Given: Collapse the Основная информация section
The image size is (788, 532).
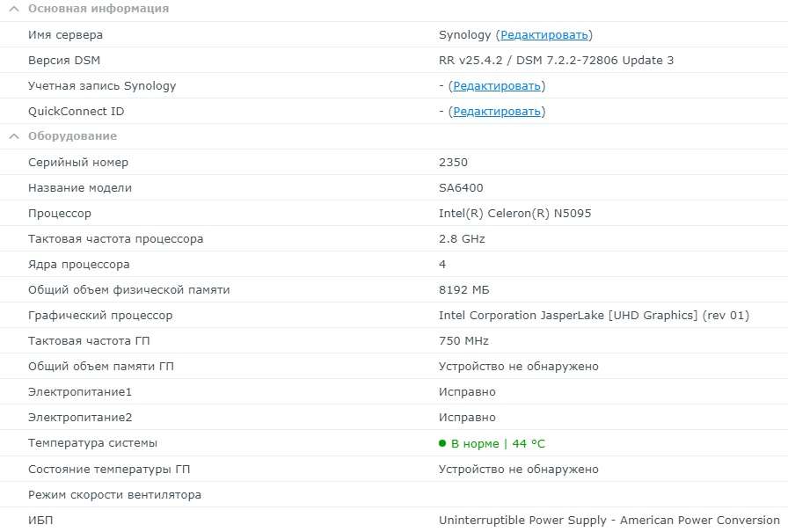Looking at the screenshot, I should click(x=14, y=9).
